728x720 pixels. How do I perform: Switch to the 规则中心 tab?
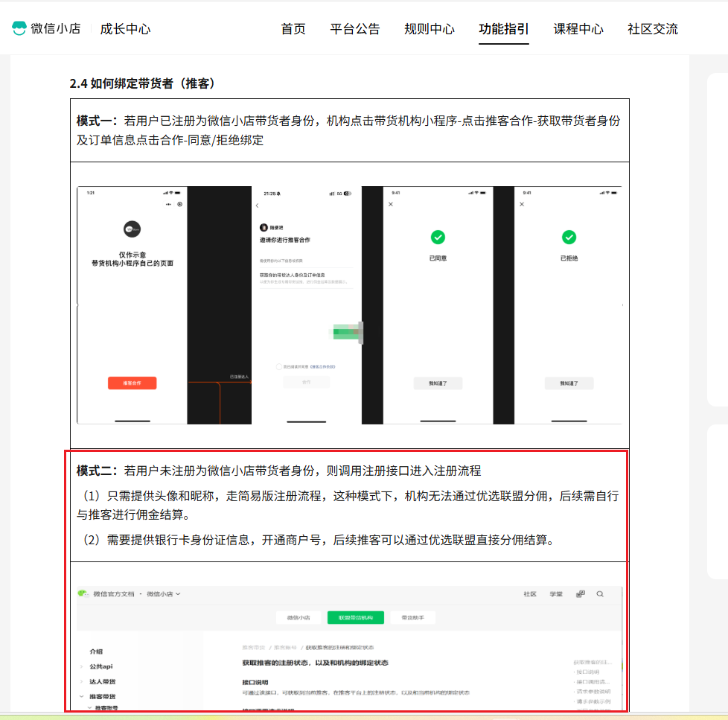(x=430, y=29)
